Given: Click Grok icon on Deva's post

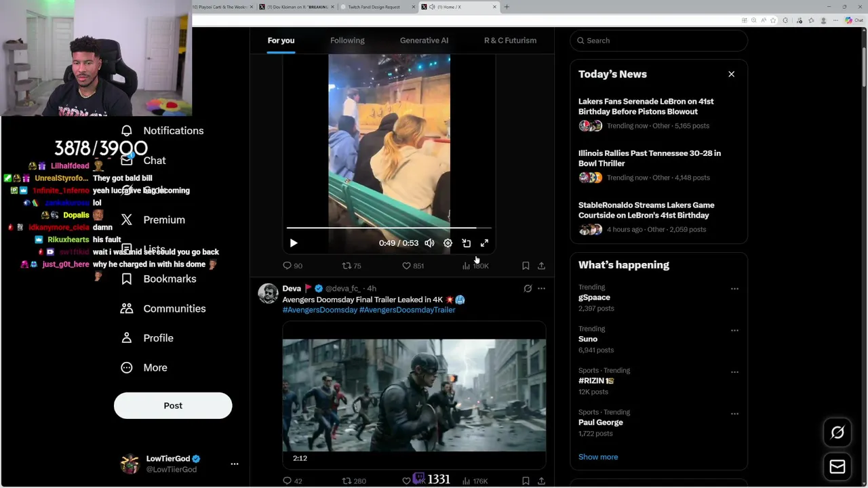Looking at the screenshot, I should (528, 288).
